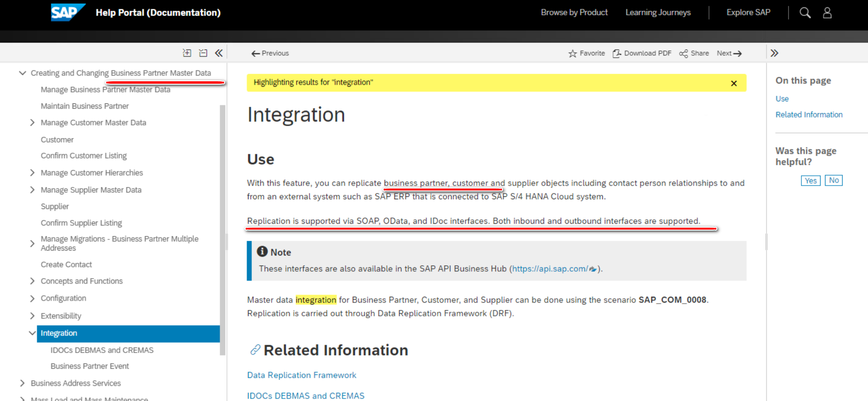Collapse the Integration tree node
This screenshot has height=401, width=868.
(x=32, y=333)
